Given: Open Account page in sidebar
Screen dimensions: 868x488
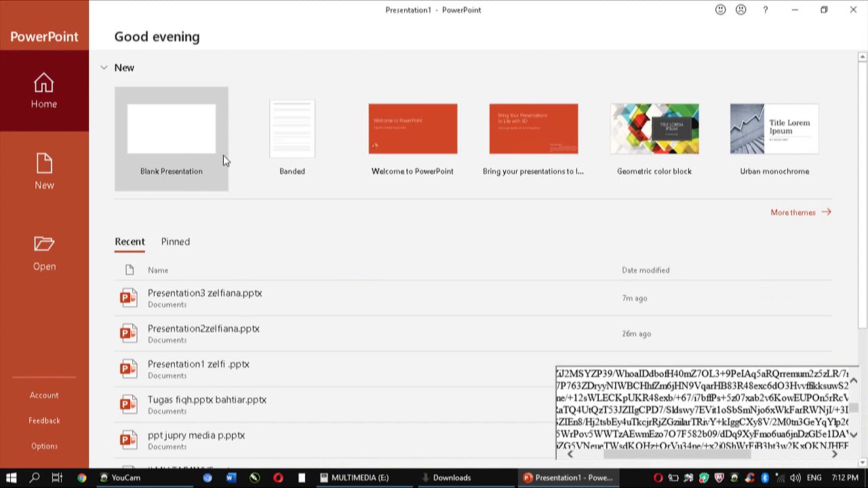Looking at the screenshot, I should (x=44, y=395).
